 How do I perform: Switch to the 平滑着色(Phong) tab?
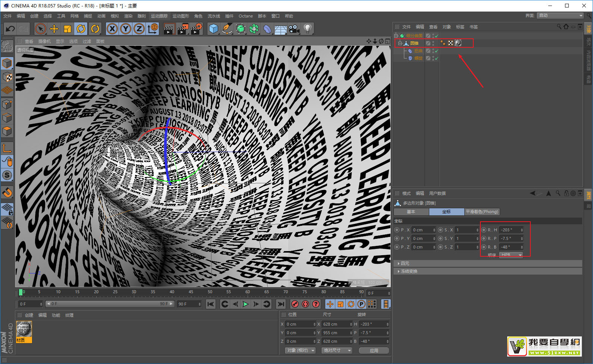(482, 212)
